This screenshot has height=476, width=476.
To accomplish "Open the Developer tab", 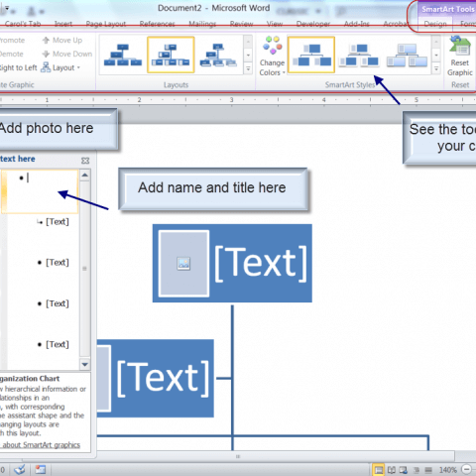I will coord(313,24).
